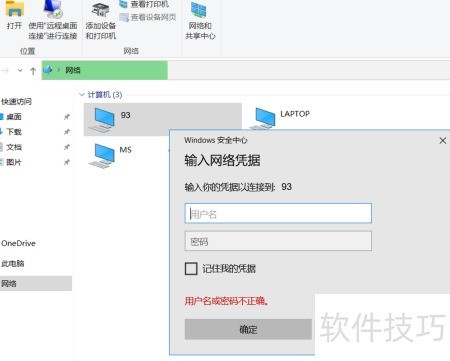Select the computer named 93
This screenshot has height=361, width=450.
(163, 119)
